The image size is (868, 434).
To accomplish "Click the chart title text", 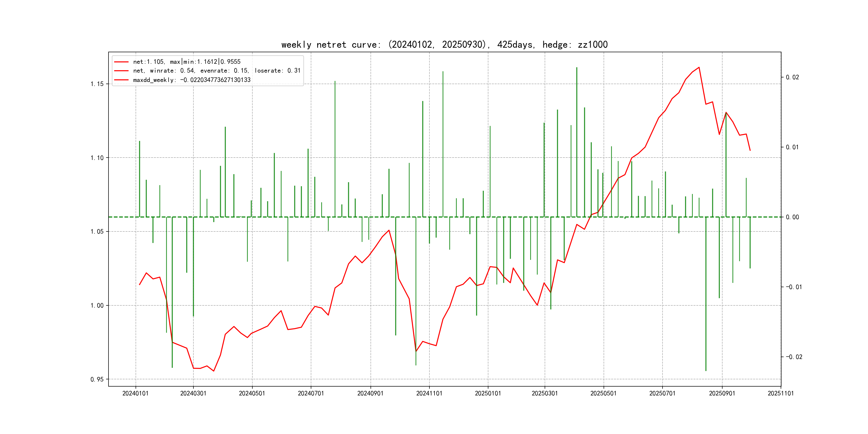I will (x=444, y=44).
